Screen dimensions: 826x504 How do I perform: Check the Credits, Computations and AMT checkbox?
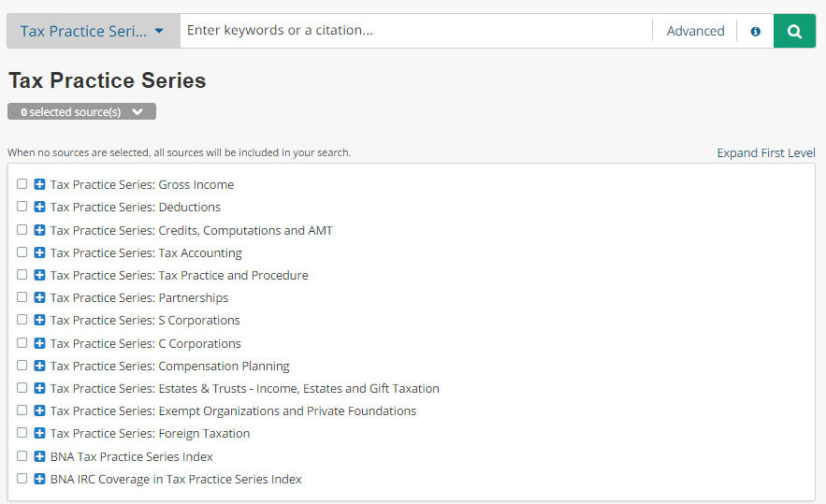pyautogui.click(x=22, y=229)
